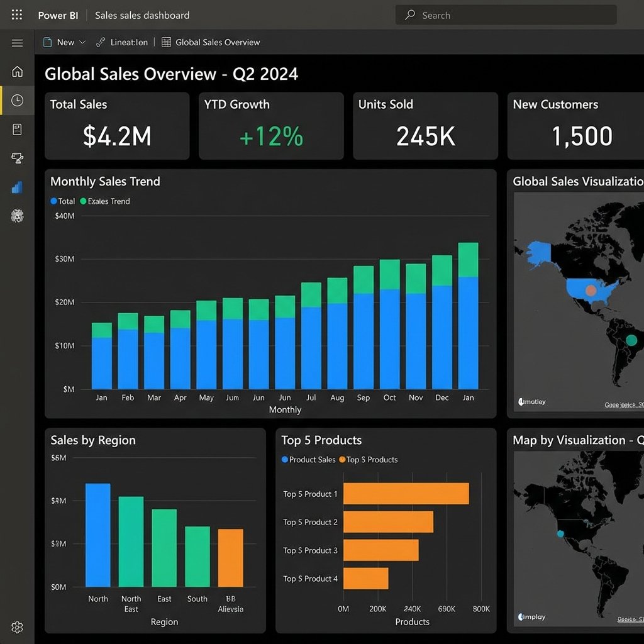Open Recent items via the clock icon
This screenshot has height=644, width=644.
click(17, 100)
